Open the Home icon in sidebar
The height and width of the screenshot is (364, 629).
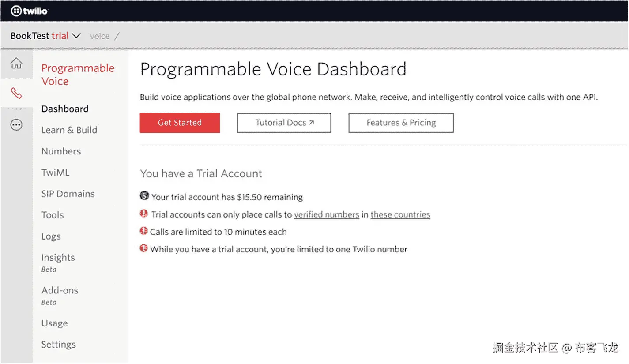coord(16,63)
